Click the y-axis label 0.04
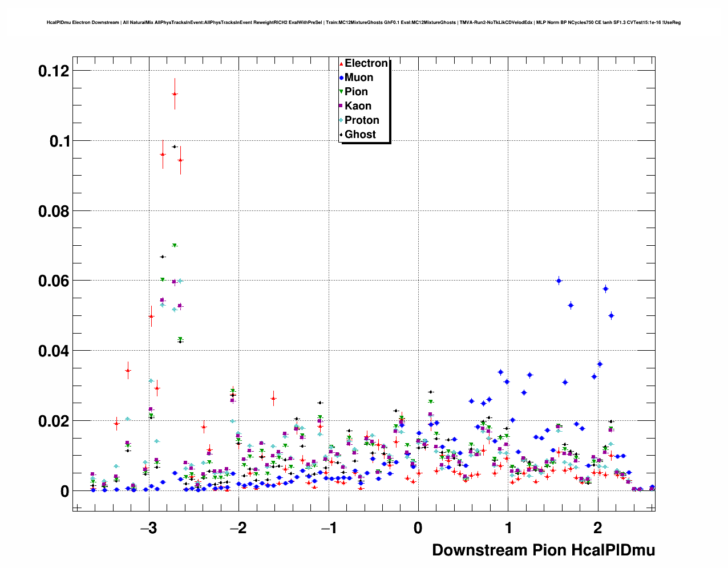Image resolution: width=728 pixels, height=568 pixels. 54,351
